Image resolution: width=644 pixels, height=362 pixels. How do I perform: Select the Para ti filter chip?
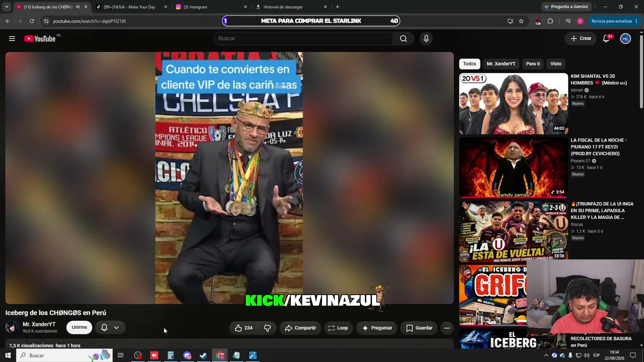click(x=533, y=64)
